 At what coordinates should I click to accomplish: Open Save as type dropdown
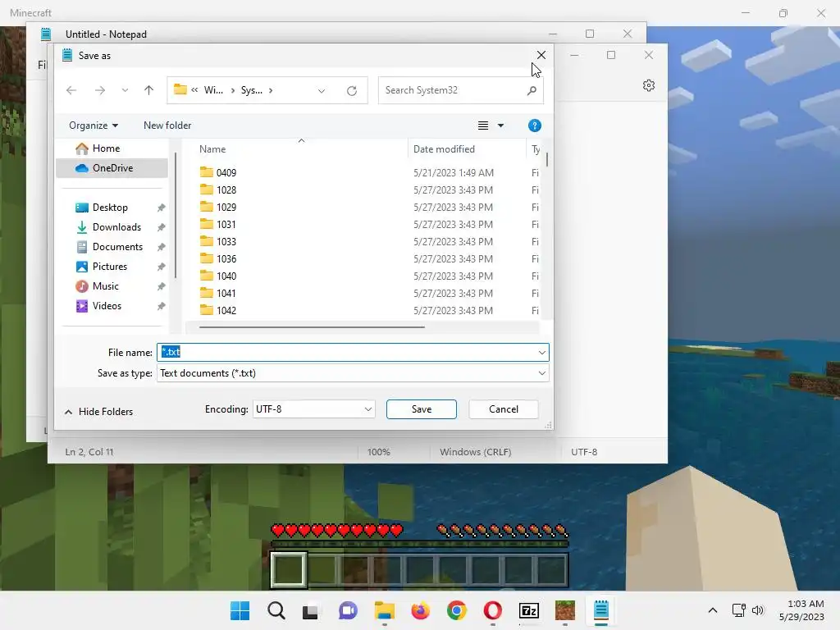353,373
